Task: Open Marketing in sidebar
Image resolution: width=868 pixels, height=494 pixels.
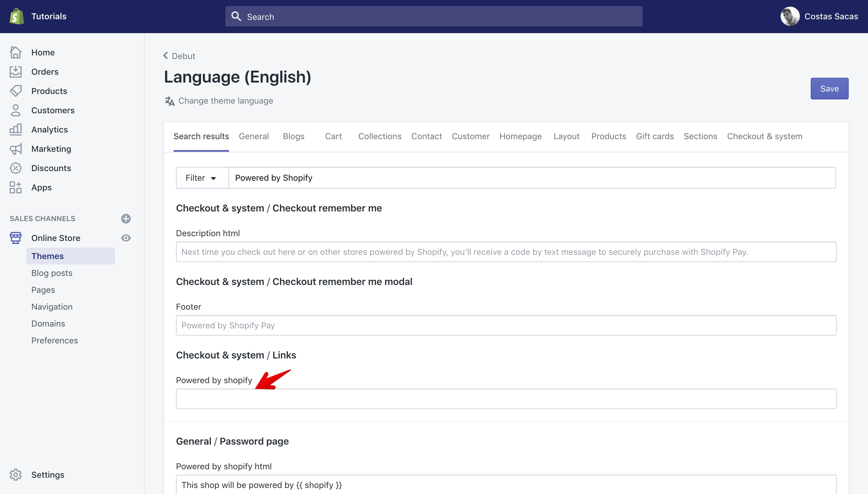Action: click(51, 149)
